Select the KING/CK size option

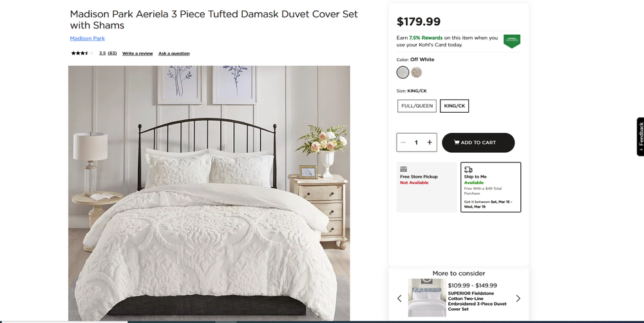[455, 106]
